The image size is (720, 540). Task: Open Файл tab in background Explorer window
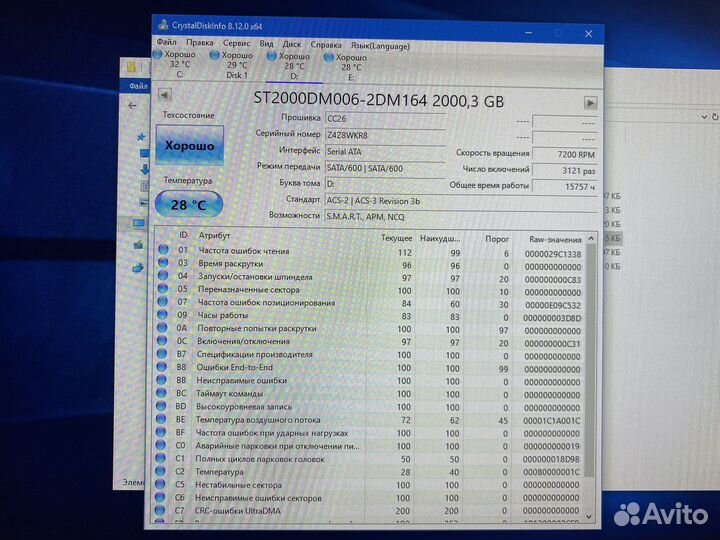(137, 86)
